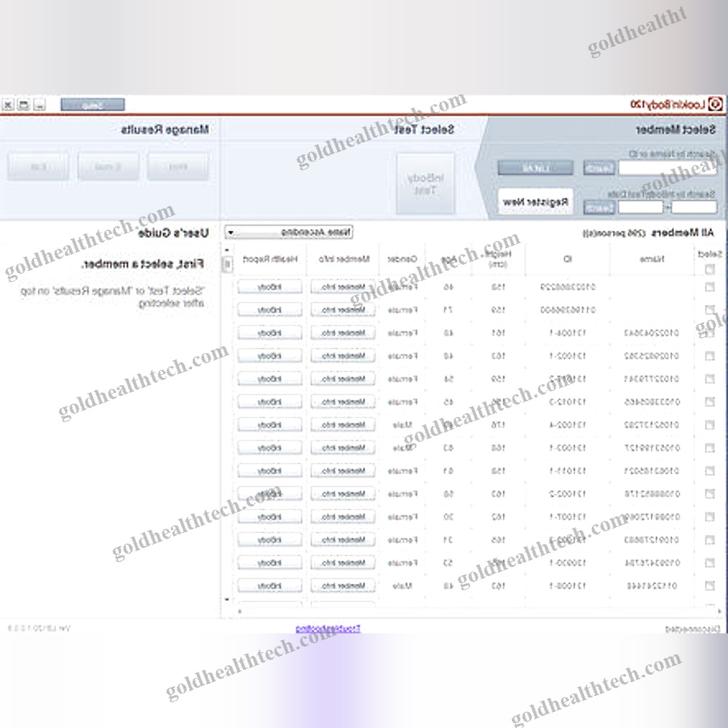
Task: Open InBody health report for ID 131002-1
Action: point(270,356)
